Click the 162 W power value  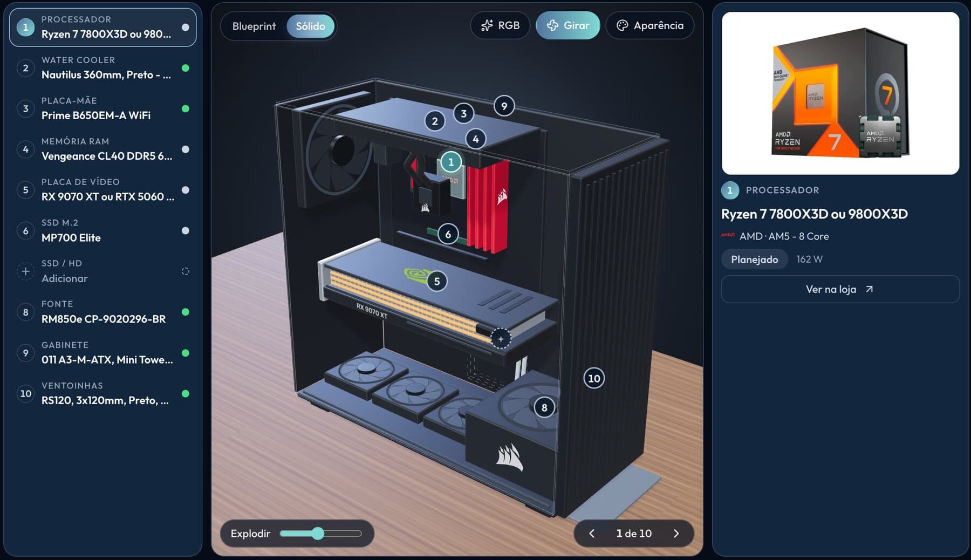point(809,259)
